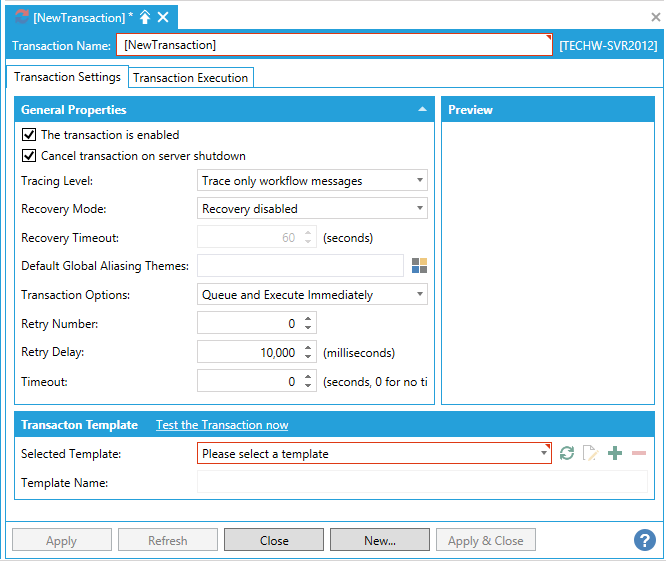Uncheck 'Cancel transaction on server shutdown'
The image size is (666, 562).
click(28, 156)
